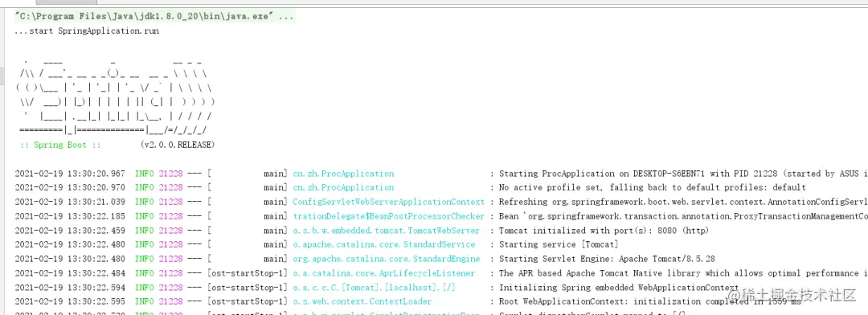Click the "Bean 'org.springframework.transaction.annotation" message
Image resolution: width=868 pixels, height=315 pixels.
click(684, 216)
